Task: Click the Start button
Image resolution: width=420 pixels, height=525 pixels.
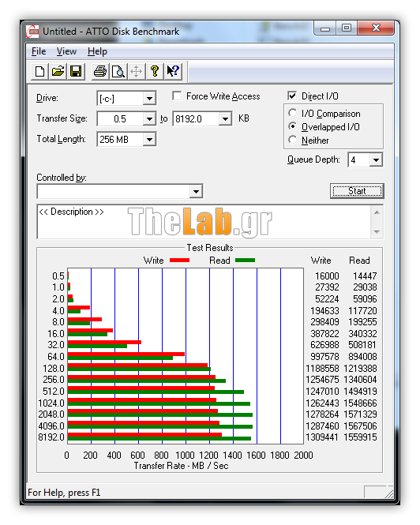Action: pos(357,191)
